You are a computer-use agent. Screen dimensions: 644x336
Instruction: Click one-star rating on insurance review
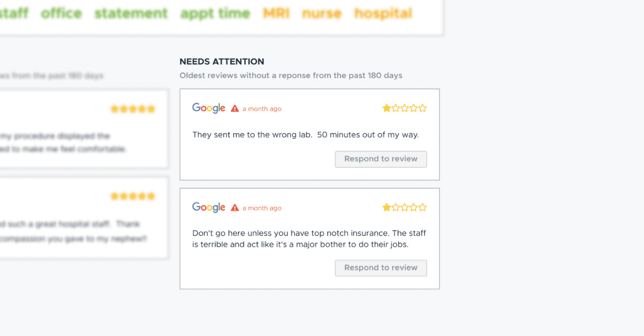(405, 207)
